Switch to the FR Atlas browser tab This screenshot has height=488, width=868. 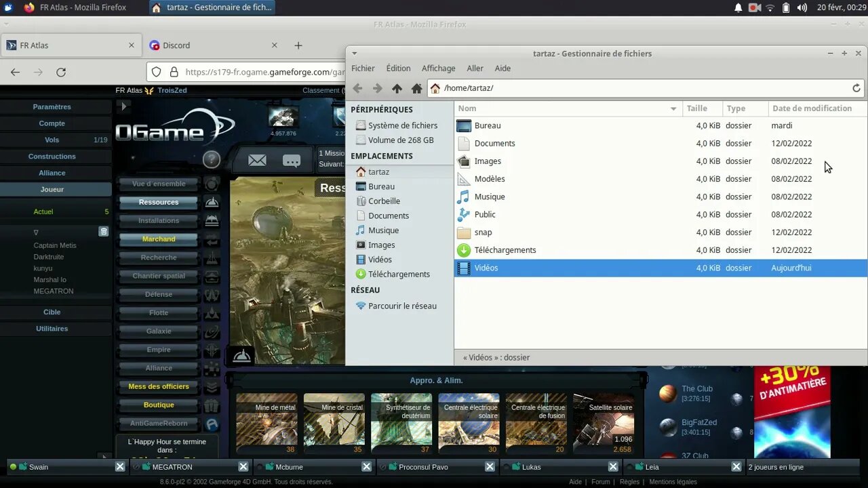(x=71, y=45)
